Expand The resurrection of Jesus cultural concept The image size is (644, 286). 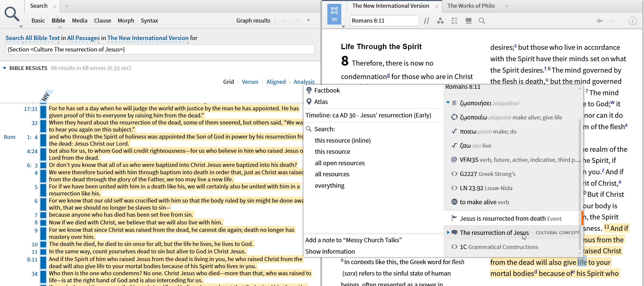point(448,232)
